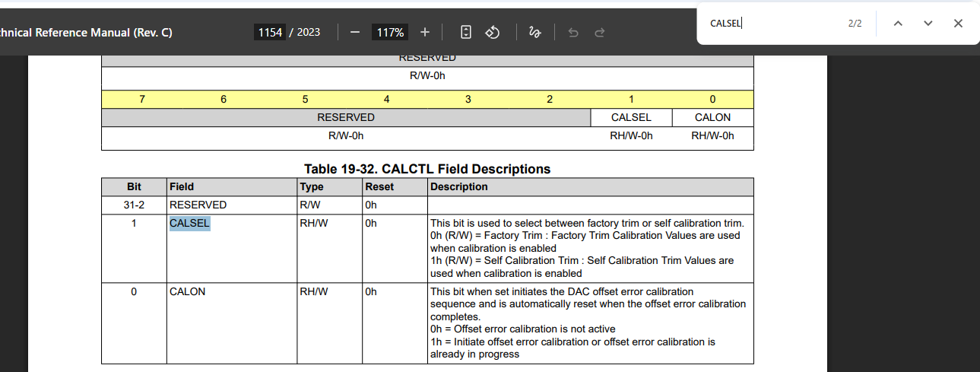Click the CALON bit 0 register cell

712,117
